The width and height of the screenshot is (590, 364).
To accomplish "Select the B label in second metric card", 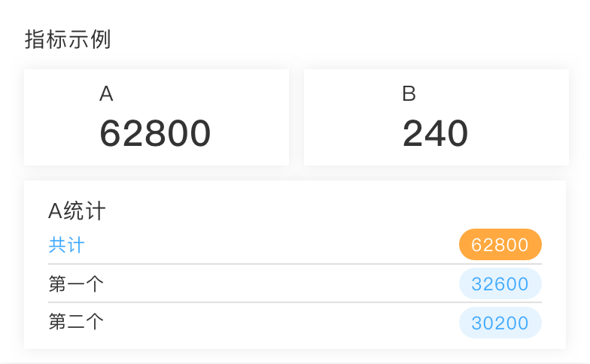I will click(409, 94).
